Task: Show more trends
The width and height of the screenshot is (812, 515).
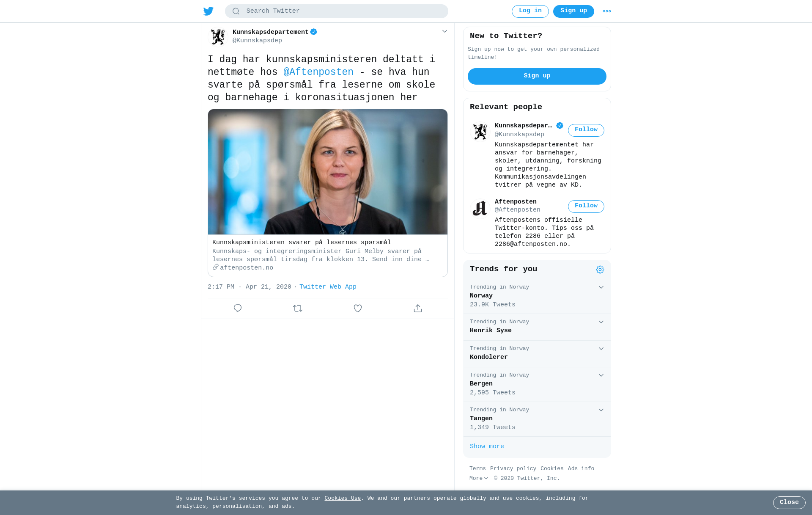Action: tap(487, 446)
